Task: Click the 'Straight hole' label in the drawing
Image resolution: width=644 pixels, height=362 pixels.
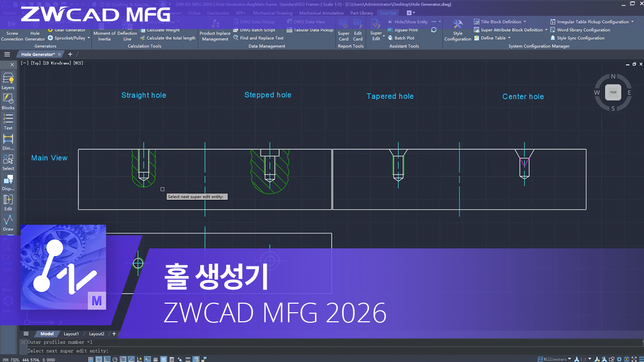Action: (143, 95)
